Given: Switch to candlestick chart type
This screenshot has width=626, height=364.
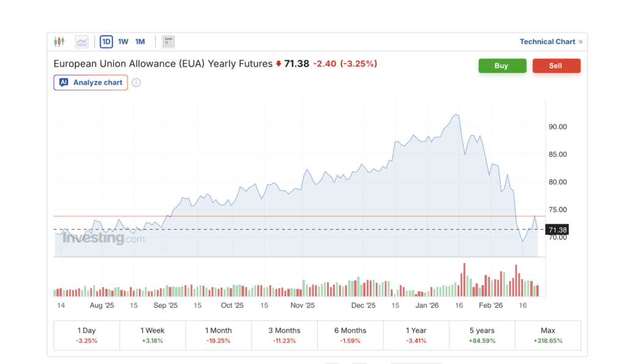Looking at the screenshot, I should point(59,42).
